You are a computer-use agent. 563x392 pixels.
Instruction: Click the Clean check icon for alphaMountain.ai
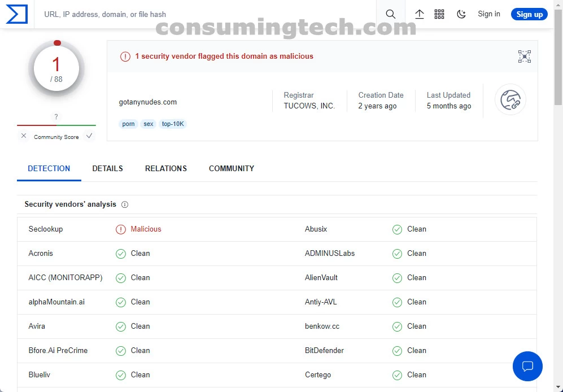pyautogui.click(x=121, y=302)
